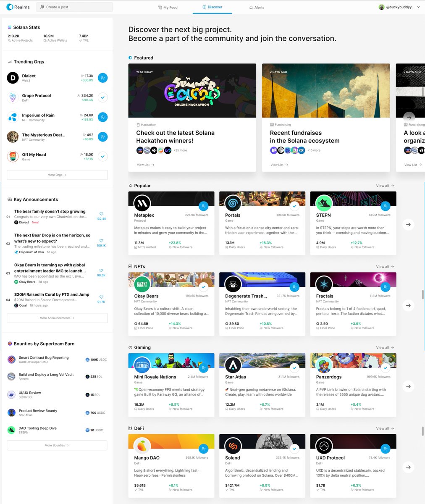
Task: Follow Imperium of Rain org
Action: click(102, 117)
